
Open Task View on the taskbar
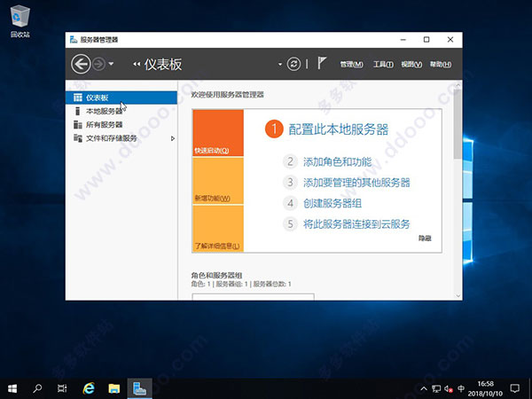click(x=62, y=388)
